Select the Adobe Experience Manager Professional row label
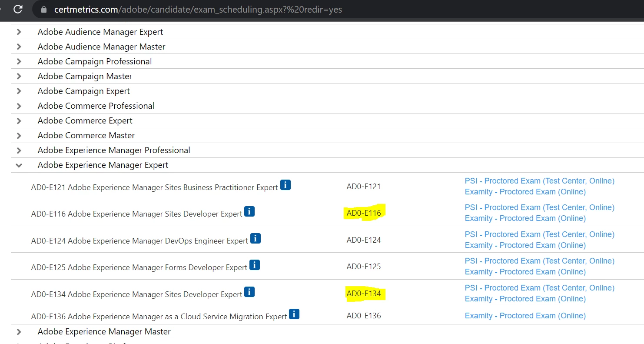This screenshot has width=644, height=344. pyautogui.click(x=114, y=150)
